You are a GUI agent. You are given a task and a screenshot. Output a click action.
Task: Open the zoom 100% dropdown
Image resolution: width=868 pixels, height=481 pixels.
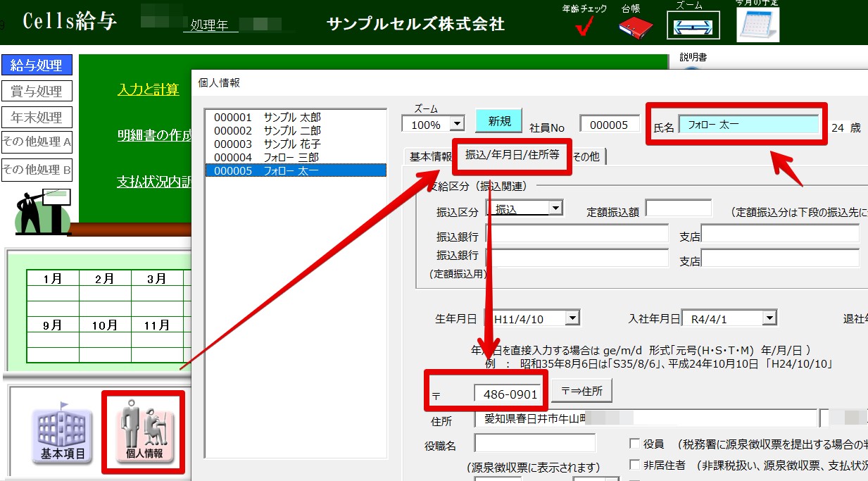(x=457, y=124)
